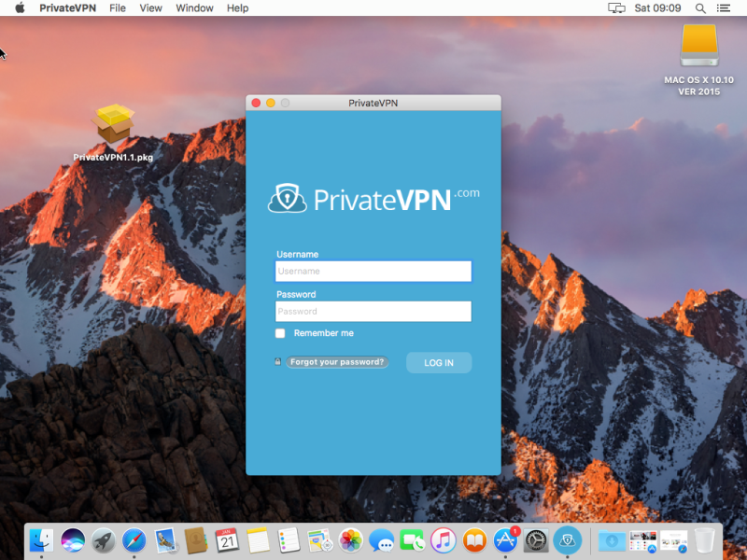Open the Window menu
Viewport: 747px width, 560px height.
194,7
